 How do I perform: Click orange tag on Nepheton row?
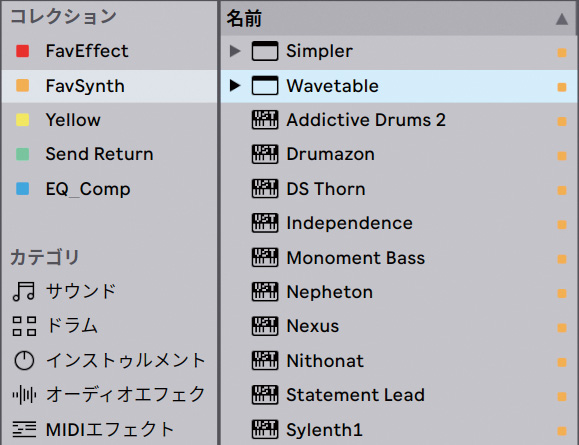(x=562, y=293)
